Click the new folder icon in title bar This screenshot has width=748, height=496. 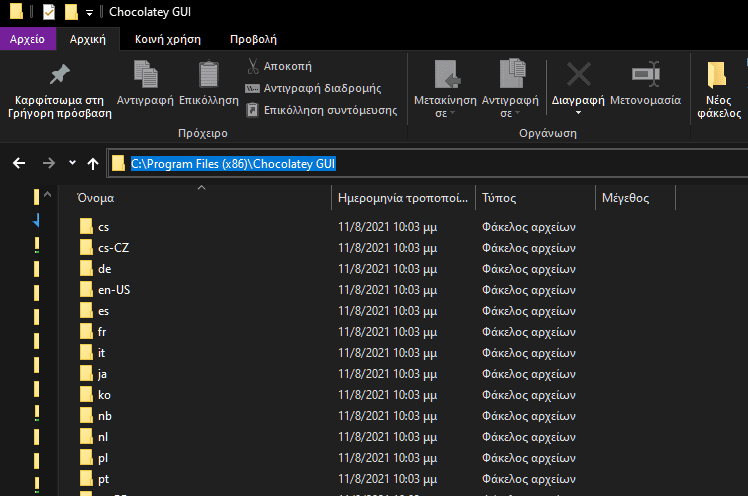coord(71,11)
